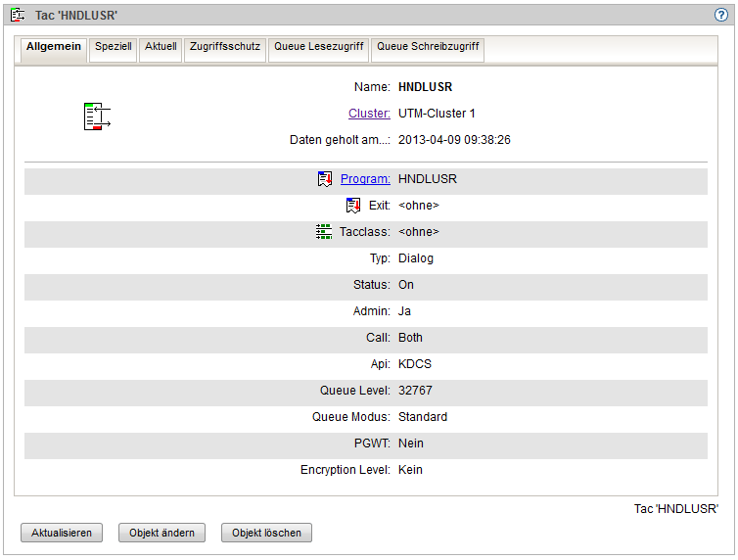Viewport: 738px width, 560px height.
Task: Click the Tacclass row icon
Action: pyautogui.click(x=325, y=232)
